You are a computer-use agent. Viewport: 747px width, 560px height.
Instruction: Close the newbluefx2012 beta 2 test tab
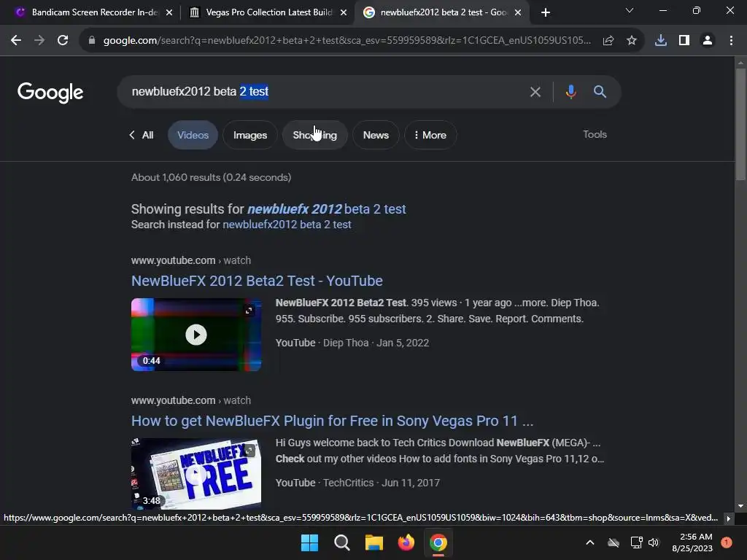click(x=518, y=12)
